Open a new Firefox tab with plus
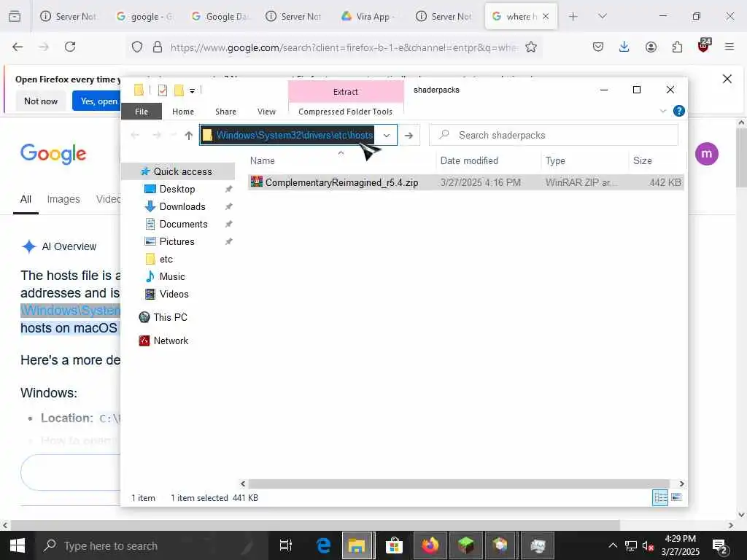Viewport: 747px width, 560px height. tap(573, 16)
